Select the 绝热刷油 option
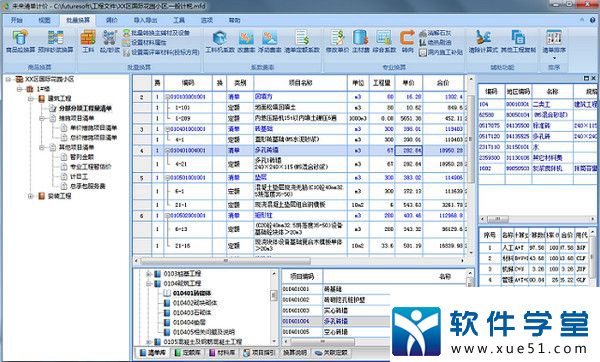 coord(435,42)
